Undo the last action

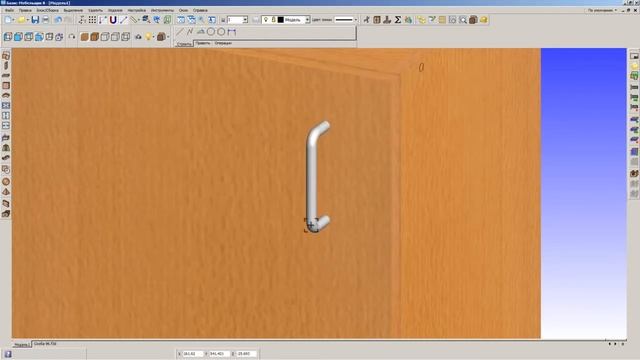(58, 20)
